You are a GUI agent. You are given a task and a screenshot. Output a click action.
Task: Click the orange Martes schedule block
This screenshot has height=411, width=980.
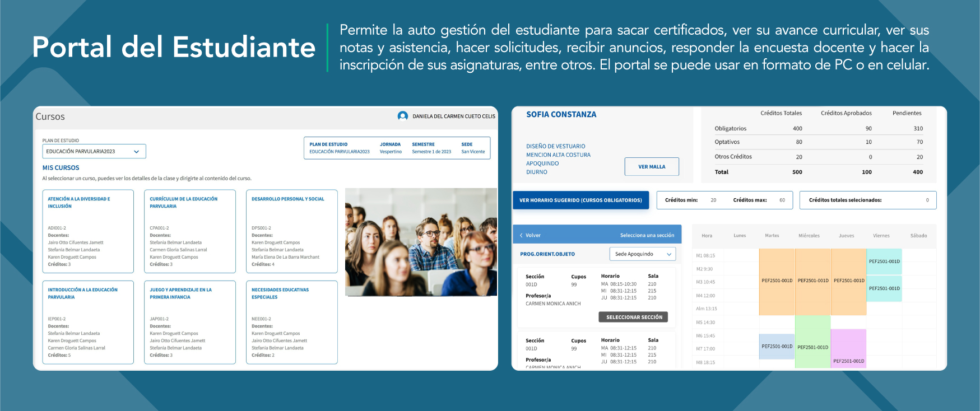777,281
